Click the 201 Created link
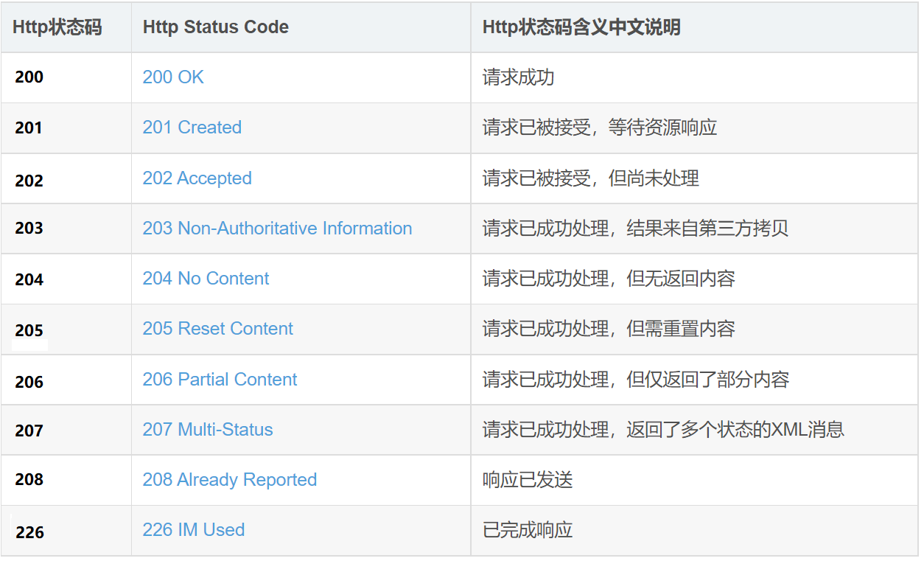This screenshot has width=924, height=561. click(x=192, y=128)
